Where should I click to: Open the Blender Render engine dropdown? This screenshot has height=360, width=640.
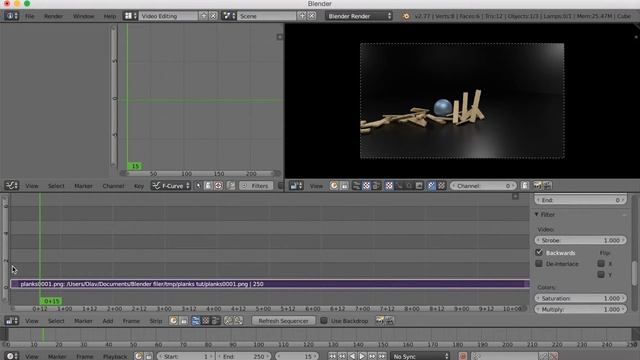pos(359,16)
